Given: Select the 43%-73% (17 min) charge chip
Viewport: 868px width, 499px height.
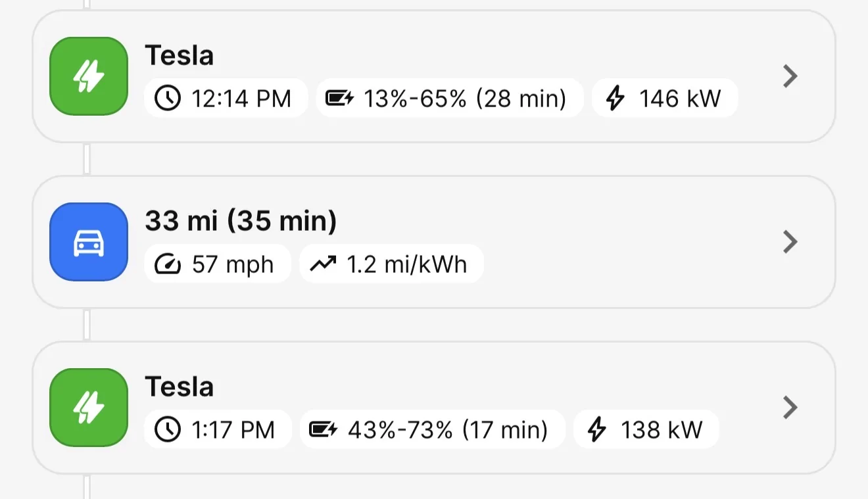Looking at the screenshot, I should [433, 430].
